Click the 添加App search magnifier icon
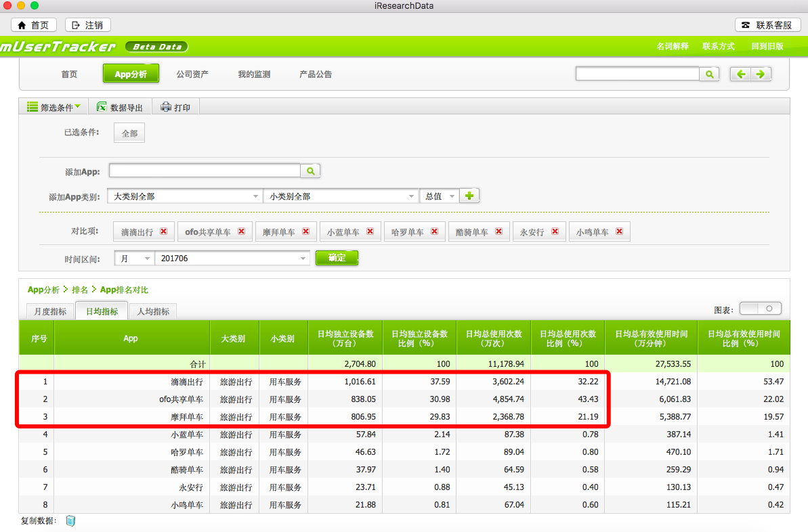This screenshot has width=808, height=532. point(310,171)
